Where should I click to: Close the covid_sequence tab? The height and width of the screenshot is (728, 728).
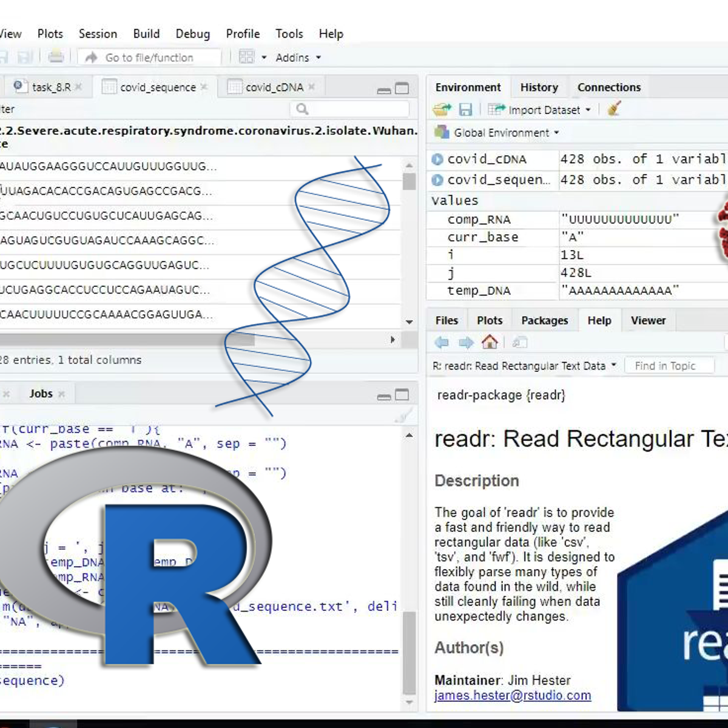[x=204, y=87]
